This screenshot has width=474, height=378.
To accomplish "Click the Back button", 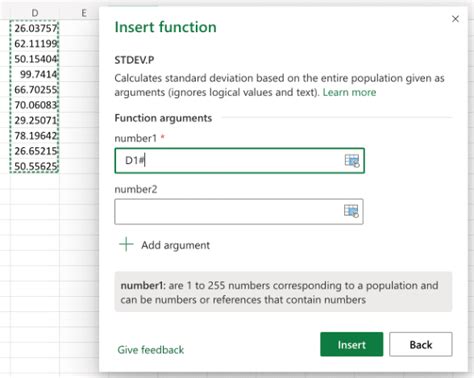I will (421, 344).
